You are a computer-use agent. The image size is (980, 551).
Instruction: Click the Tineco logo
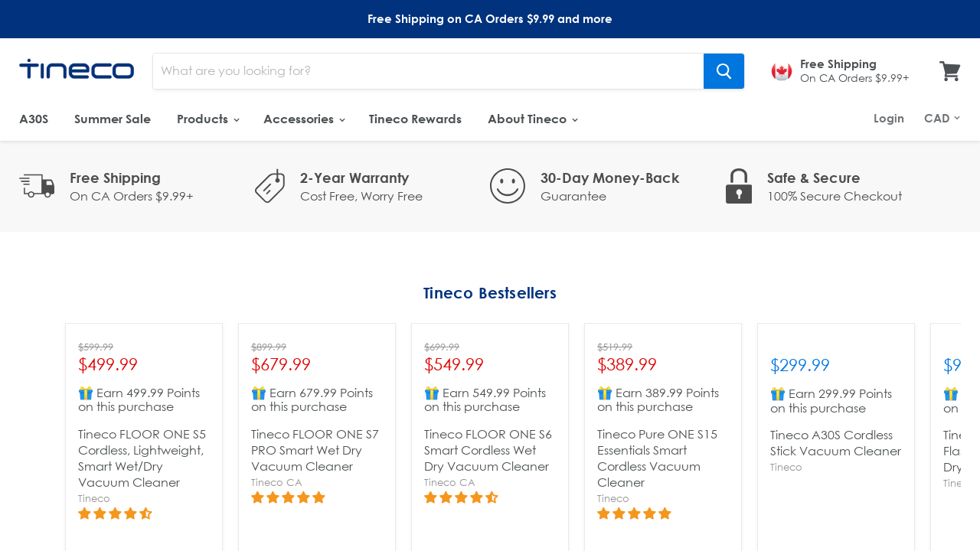click(x=77, y=70)
